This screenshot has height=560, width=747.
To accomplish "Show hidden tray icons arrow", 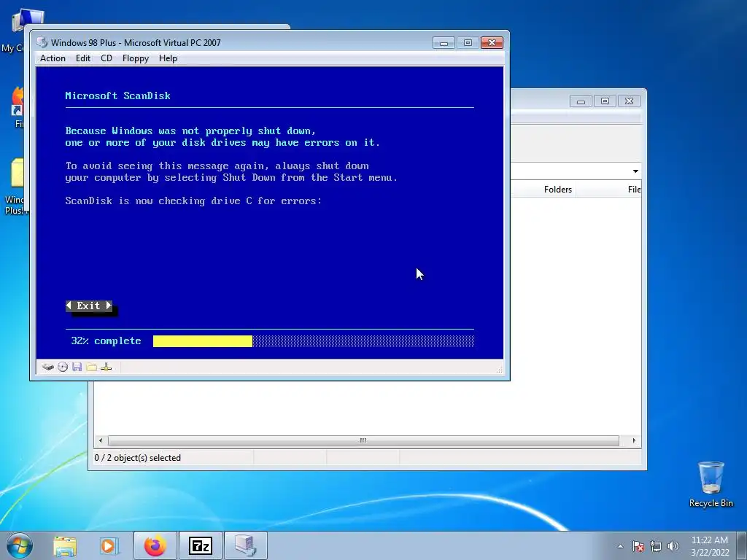I will 620,546.
